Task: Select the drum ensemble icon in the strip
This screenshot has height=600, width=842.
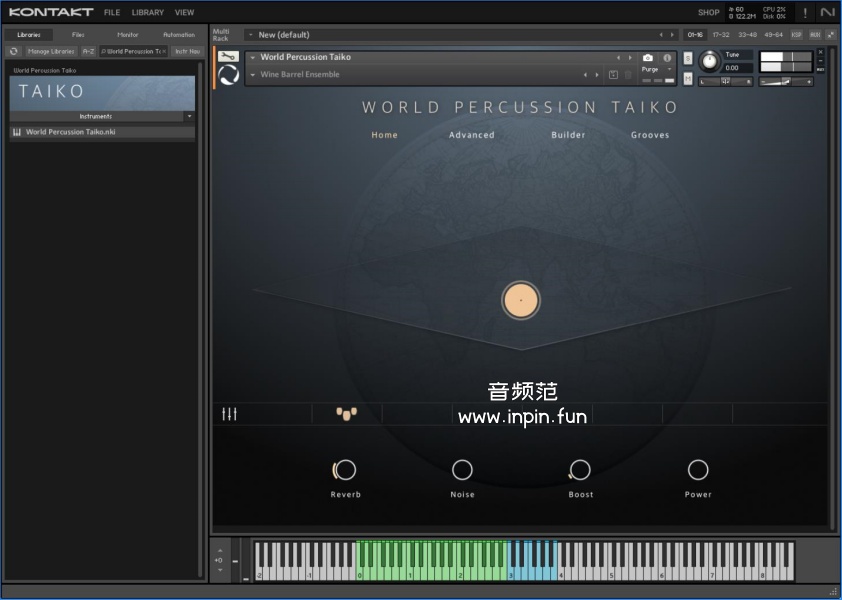Action: (x=346, y=414)
